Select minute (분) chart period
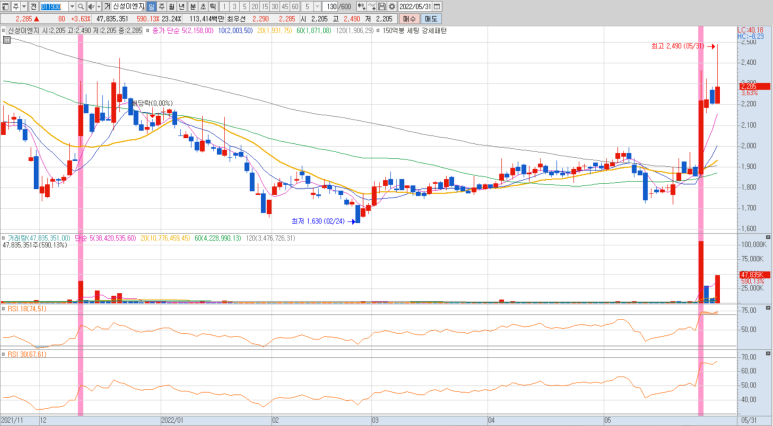 193,6
